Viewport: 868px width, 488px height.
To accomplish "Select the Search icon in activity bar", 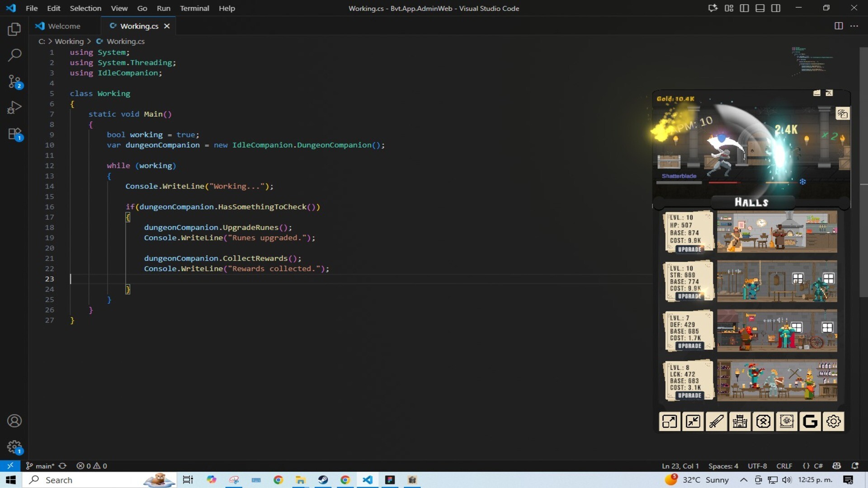I will tap(14, 55).
